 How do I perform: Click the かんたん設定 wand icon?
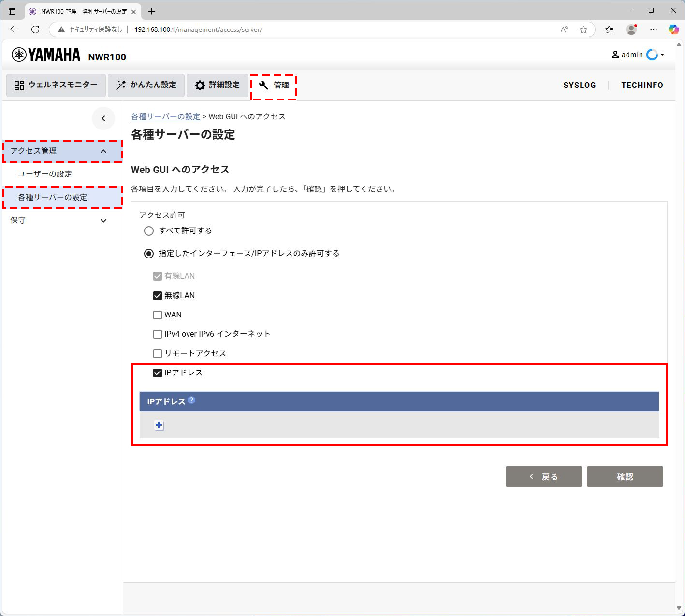click(x=121, y=85)
